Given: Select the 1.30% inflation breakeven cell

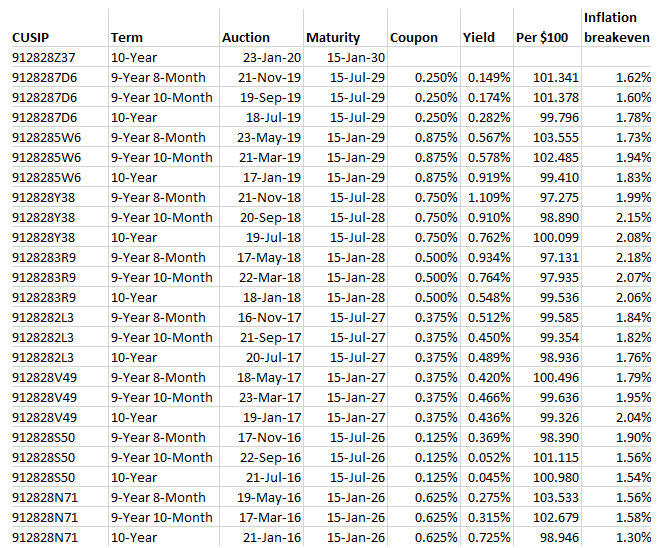Looking at the screenshot, I should [633, 537].
